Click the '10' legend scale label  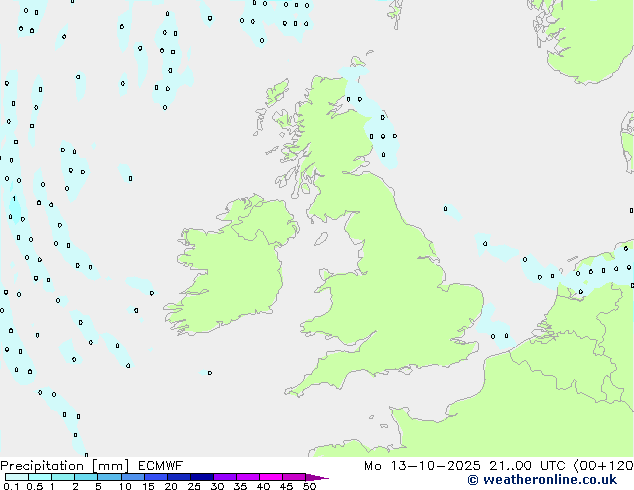click(x=125, y=486)
